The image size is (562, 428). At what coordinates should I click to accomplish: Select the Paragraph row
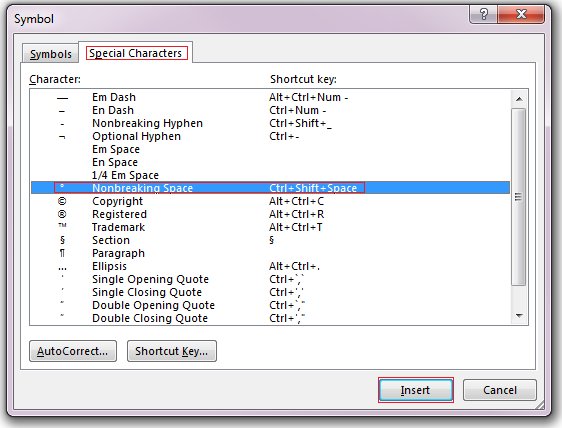(270, 253)
